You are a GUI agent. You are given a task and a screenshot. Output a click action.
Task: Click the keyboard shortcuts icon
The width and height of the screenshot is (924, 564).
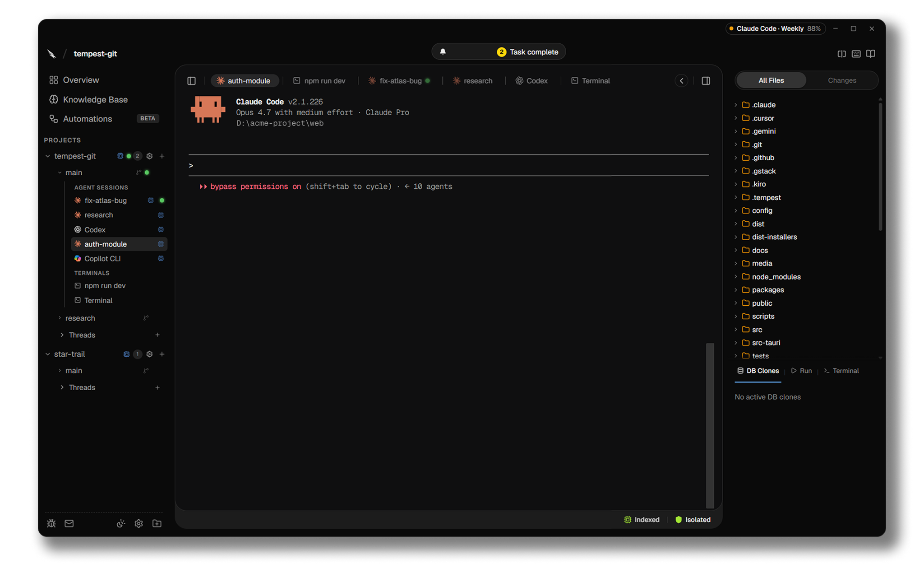856,54
